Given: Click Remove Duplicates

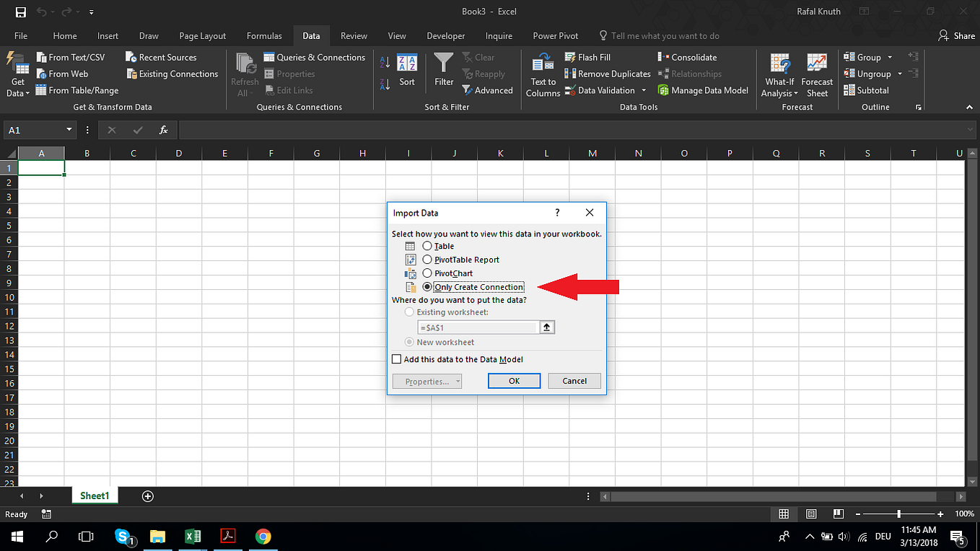Looking at the screenshot, I should (607, 73).
